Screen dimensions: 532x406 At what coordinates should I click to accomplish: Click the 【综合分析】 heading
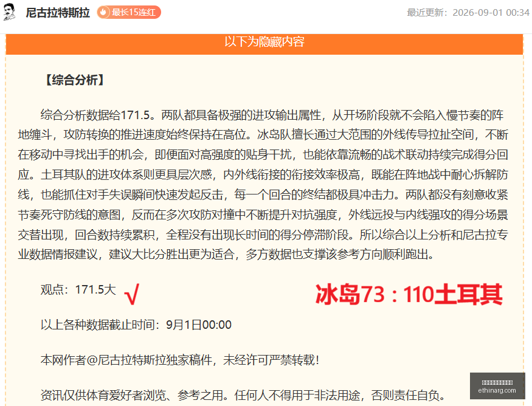coord(75,80)
